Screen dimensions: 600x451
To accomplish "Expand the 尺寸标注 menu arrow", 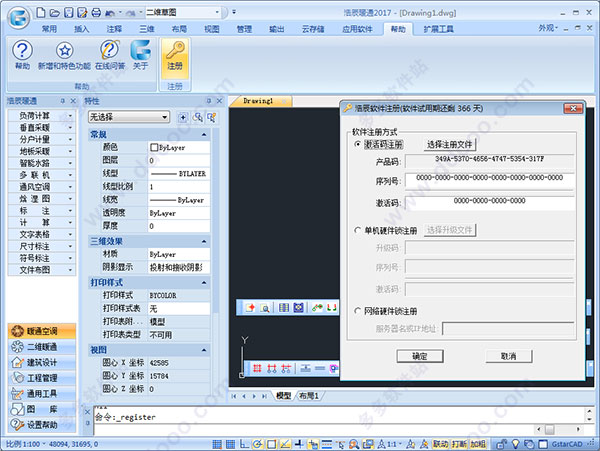I will pyautogui.click(x=70, y=246).
